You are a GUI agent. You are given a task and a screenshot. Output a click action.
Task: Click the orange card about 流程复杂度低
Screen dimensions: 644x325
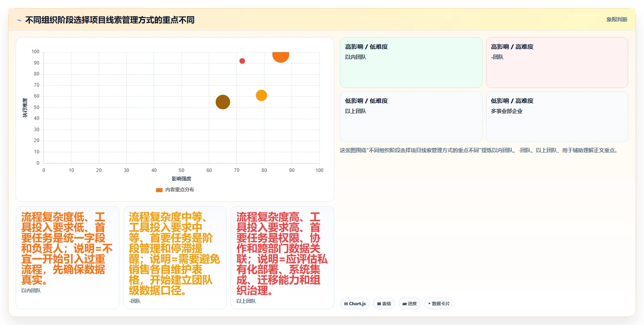tap(67, 258)
